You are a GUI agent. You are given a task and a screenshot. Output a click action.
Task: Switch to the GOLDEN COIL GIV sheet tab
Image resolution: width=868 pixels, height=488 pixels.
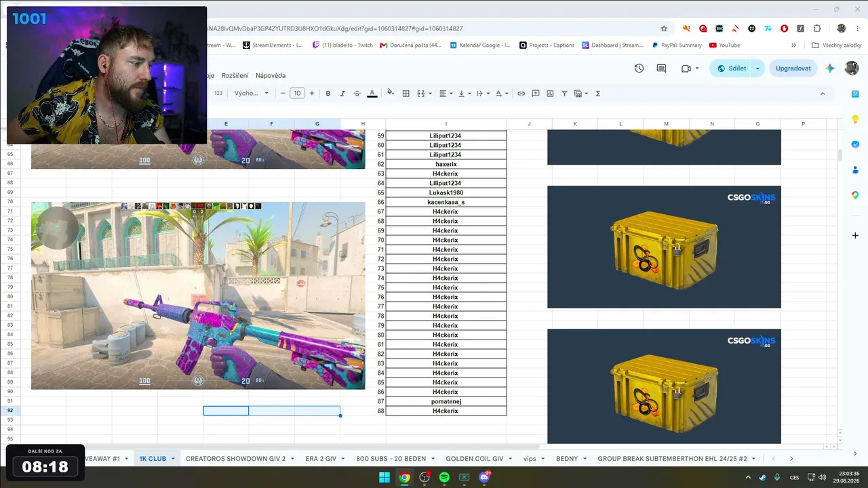coord(479,459)
